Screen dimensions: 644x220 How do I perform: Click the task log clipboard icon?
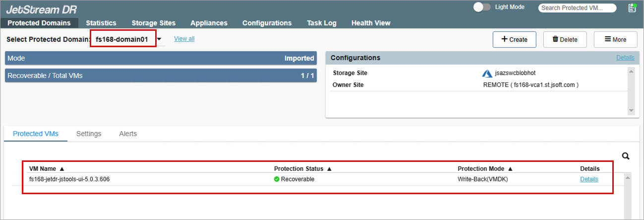(632, 7)
